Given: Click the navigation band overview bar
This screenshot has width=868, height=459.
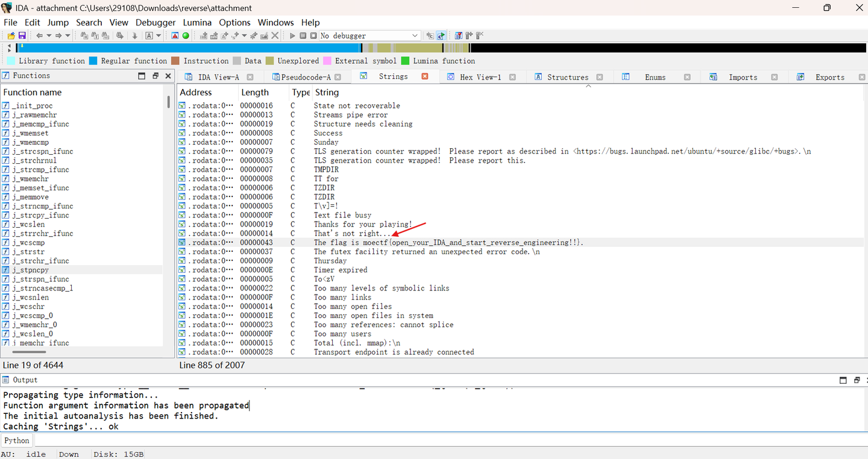Looking at the screenshot, I should (440, 48).
